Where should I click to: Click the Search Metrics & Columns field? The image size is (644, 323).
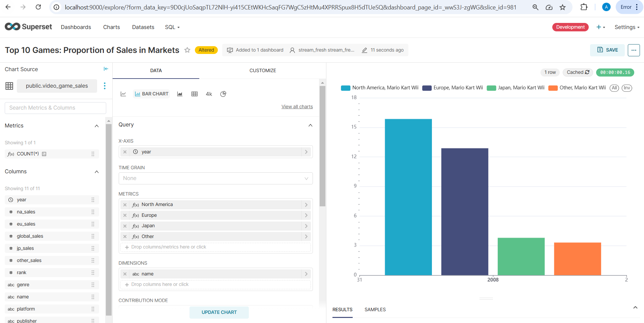[55, 108]
